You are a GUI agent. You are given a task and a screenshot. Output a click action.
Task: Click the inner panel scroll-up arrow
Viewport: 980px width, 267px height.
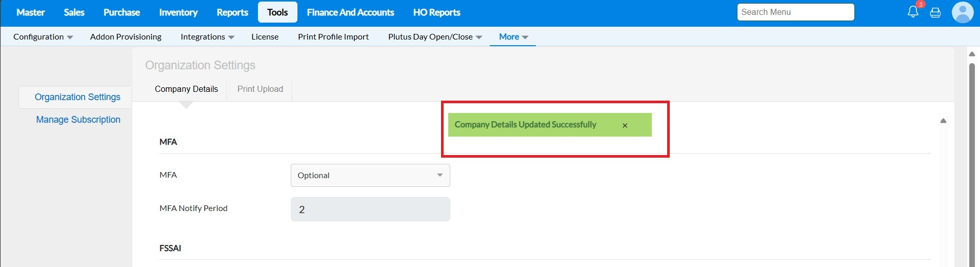point(943,121)
